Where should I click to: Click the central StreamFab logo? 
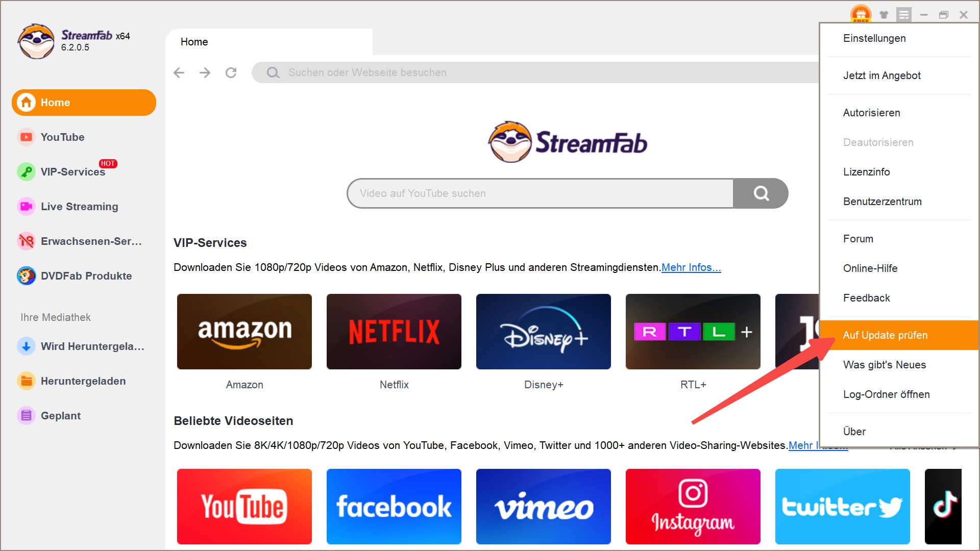point(567,142)
